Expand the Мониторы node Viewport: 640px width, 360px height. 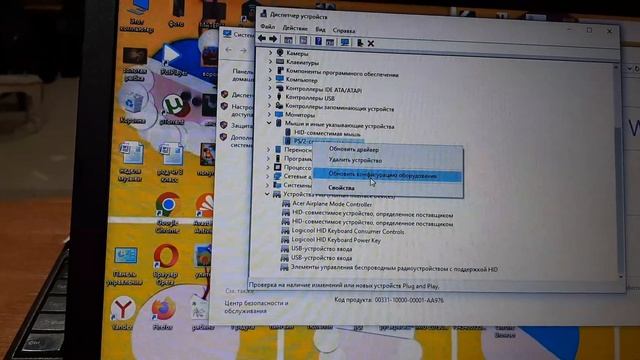pyautogui.click(x=269, y=114)
